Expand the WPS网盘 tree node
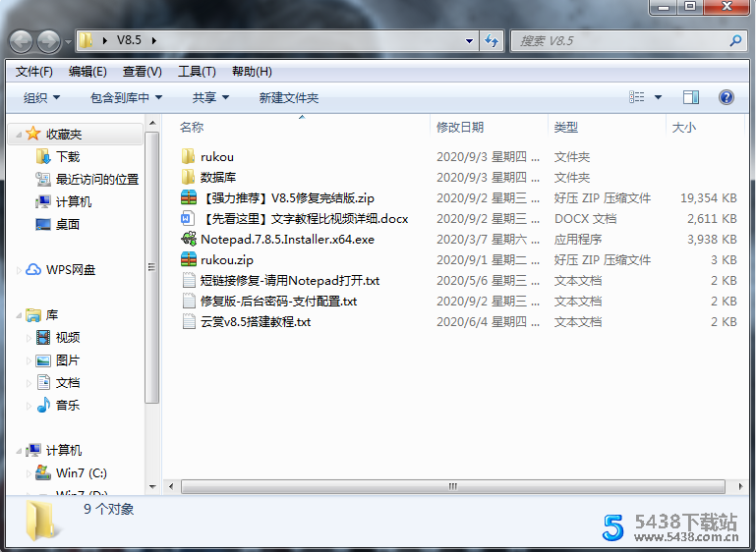Image resolution: width=756 pixels, height=552 pixels. point(19,270)
